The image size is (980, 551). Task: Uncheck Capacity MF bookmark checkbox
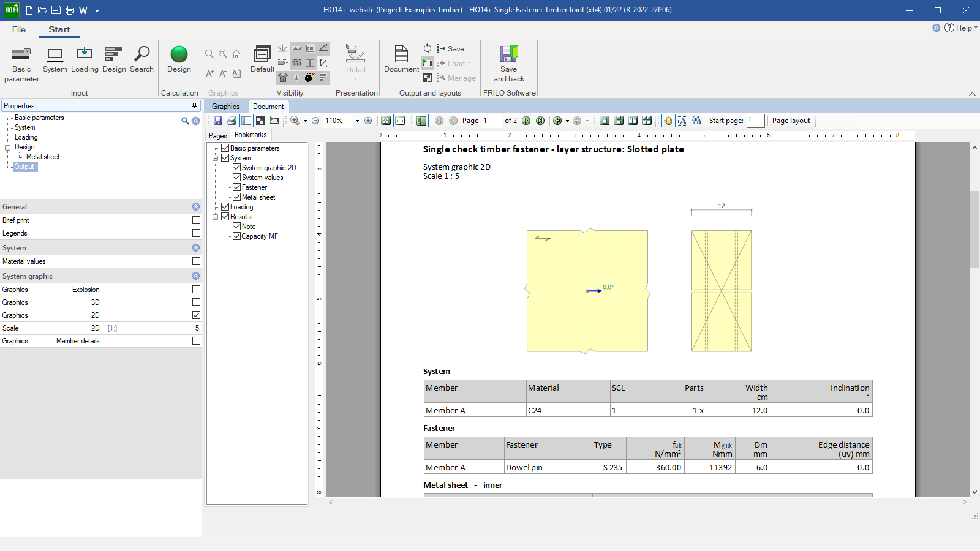point(236,236)
